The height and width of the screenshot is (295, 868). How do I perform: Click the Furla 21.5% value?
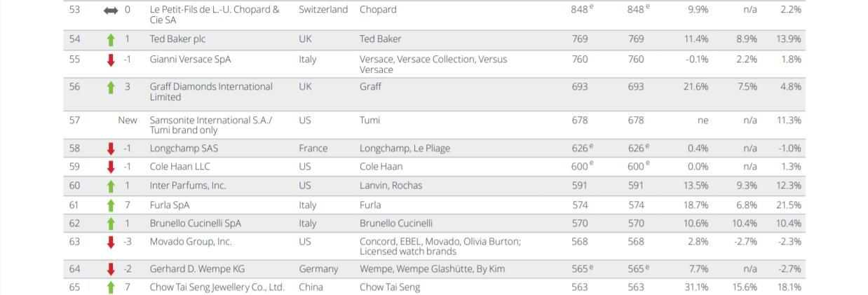[789, 205]
